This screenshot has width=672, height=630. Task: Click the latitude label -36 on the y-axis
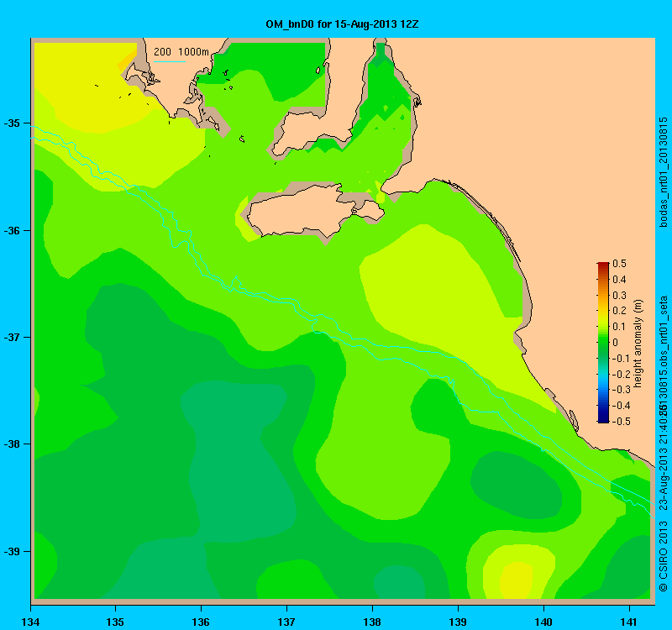click(12, 230)
